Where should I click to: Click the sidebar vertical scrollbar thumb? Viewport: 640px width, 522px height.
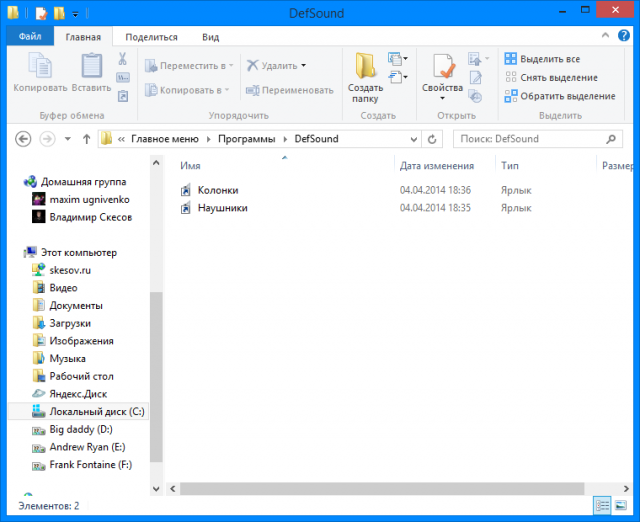tap(156, 377)
